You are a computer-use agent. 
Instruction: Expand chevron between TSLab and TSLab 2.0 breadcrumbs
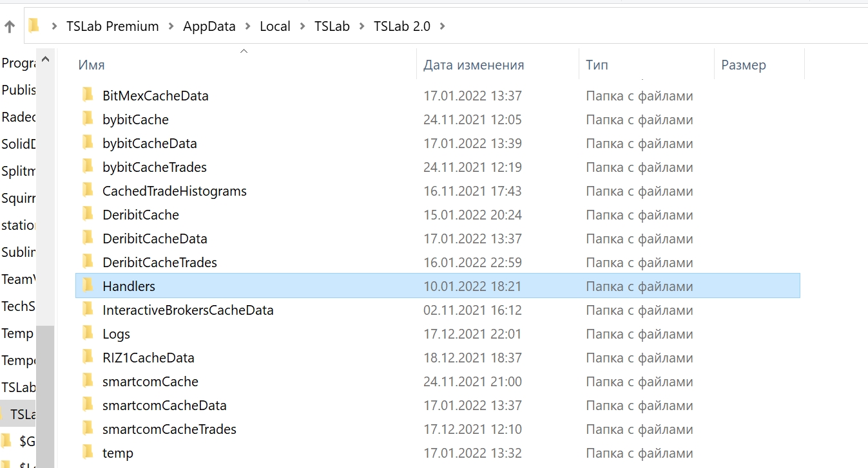(362, 26)
